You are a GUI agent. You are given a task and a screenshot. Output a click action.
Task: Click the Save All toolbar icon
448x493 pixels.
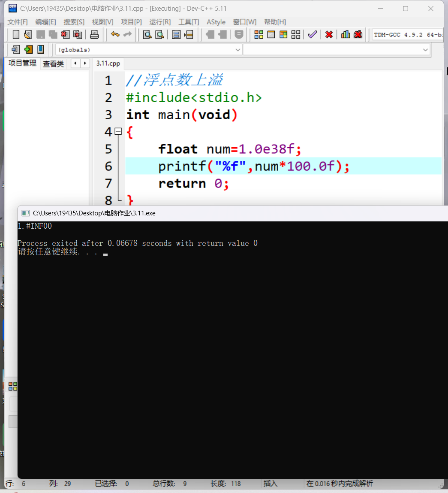[x=53, y=35]
